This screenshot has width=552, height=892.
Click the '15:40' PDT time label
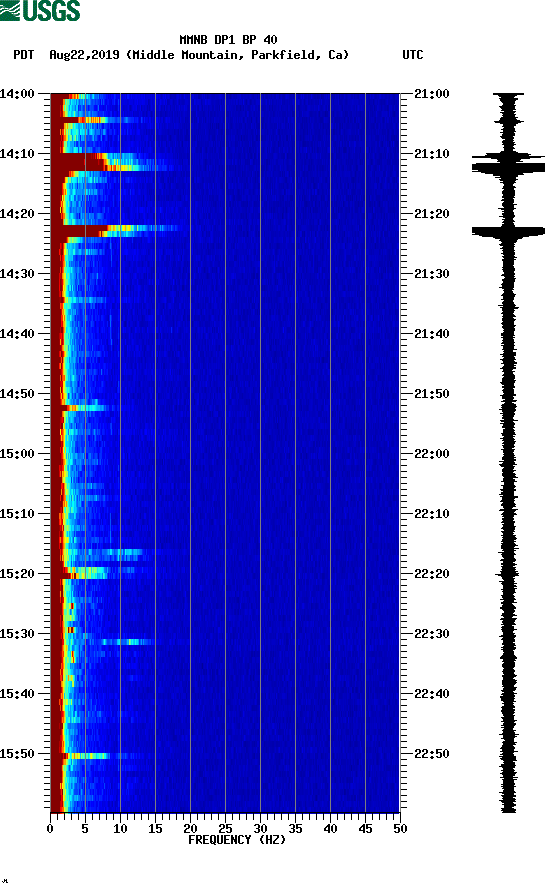click(x=17, y=693)
